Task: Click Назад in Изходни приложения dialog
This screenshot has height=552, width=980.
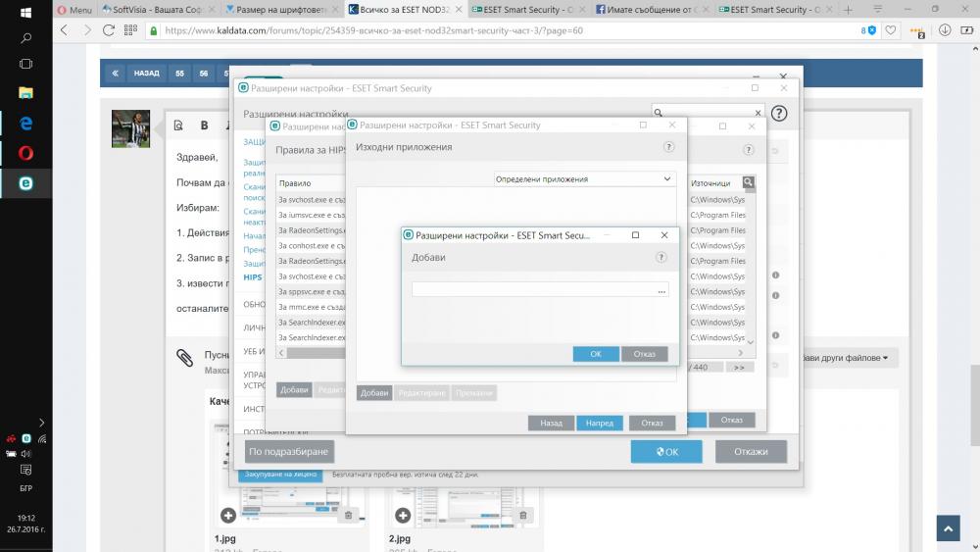Action: pyautogui.click(x=551, y=424)
